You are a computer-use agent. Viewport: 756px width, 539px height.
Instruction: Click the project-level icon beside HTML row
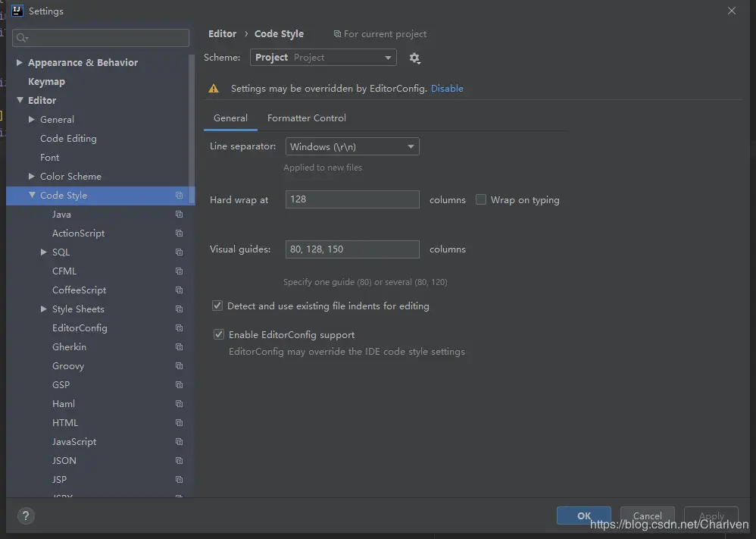179,423
